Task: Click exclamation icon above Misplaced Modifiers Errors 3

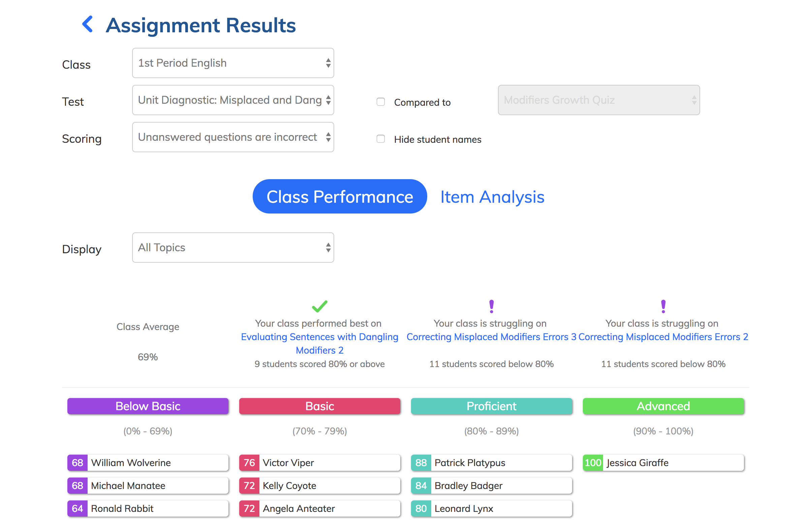Action: [491, 306]
